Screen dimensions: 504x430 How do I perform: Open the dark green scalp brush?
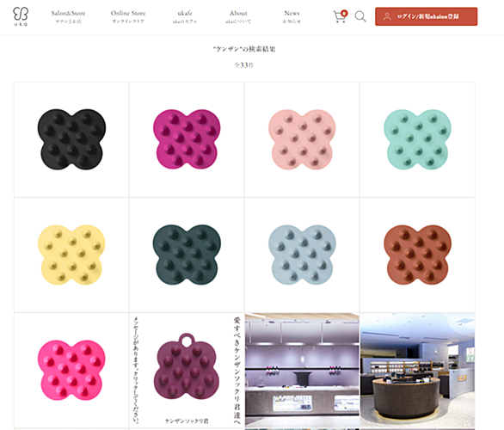coord(187,255)
